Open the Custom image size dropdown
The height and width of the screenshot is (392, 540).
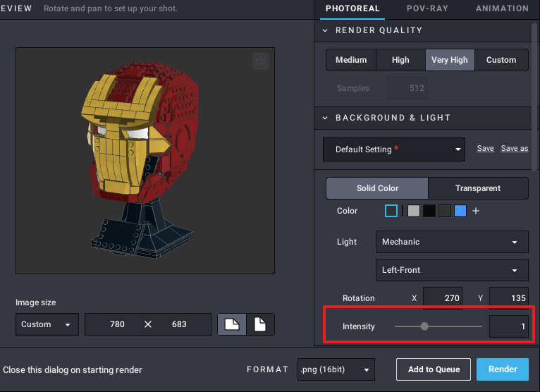point(47,324)
